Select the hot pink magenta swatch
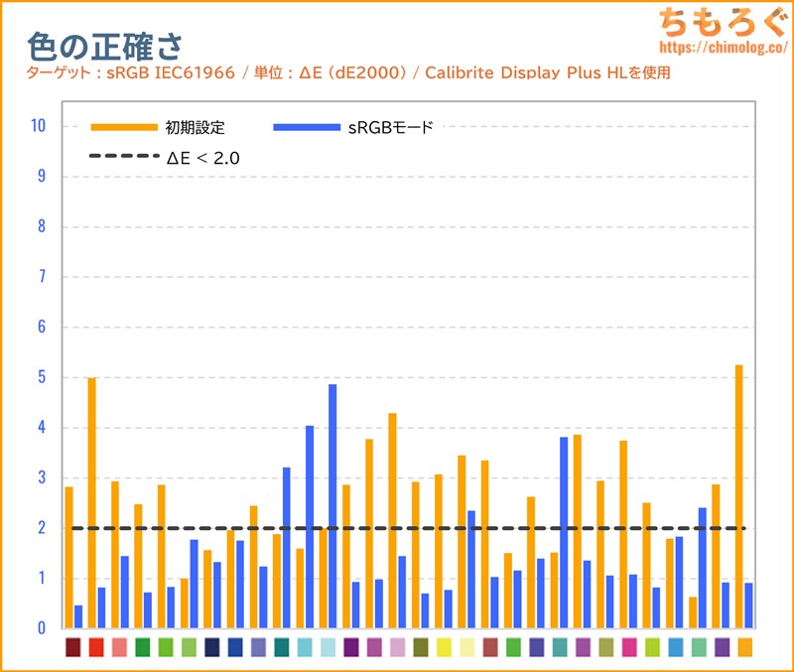This screenshot has height=672, width=794. pyautogui.click(x=628, y=647)
